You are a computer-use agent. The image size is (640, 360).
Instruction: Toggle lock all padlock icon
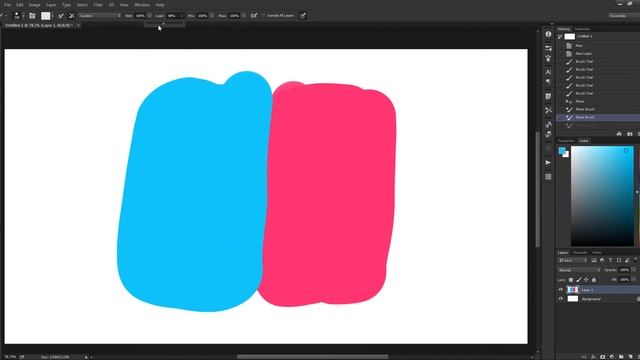[594, 280]
